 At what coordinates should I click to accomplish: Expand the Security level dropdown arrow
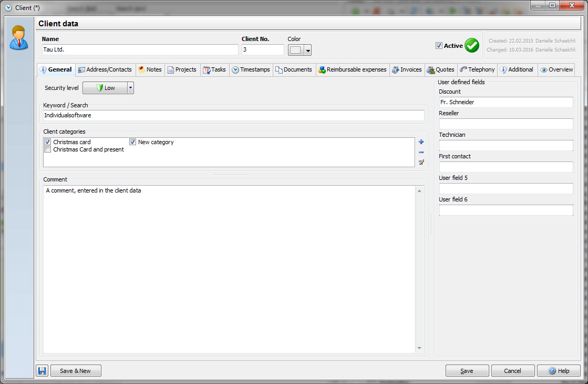[131, 88]
